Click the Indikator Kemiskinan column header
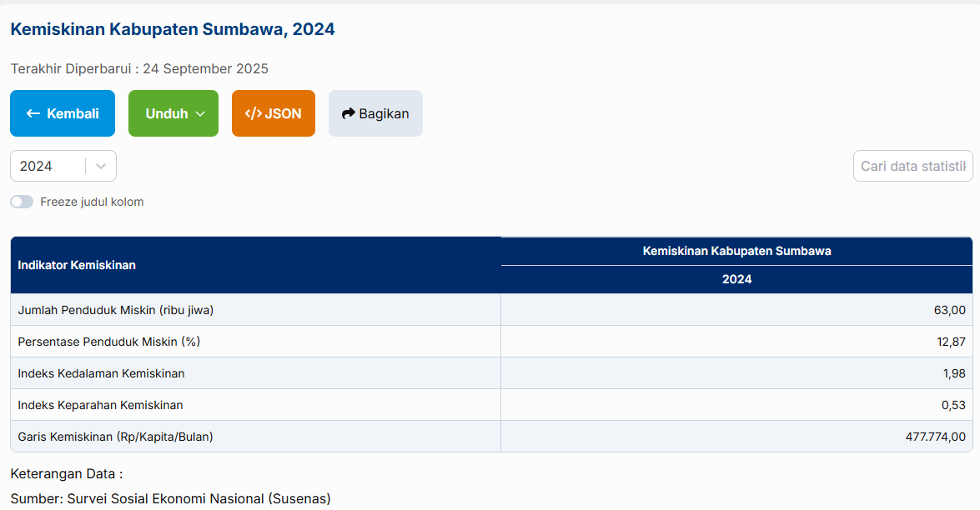 click(x=77, y=265)
